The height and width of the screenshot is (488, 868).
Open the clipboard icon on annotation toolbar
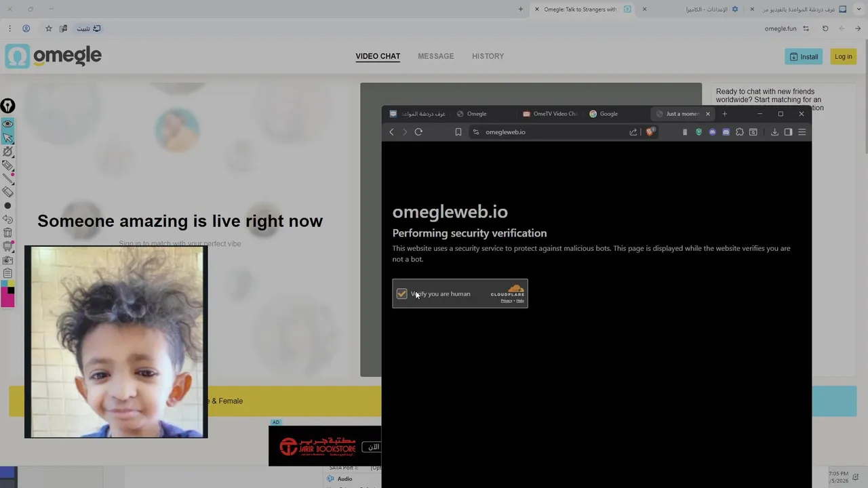tap(7, 273)
